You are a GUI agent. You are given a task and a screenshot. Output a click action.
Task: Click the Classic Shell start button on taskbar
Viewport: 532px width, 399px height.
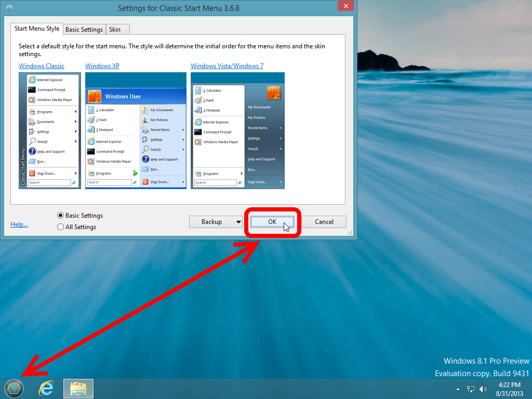(x=14, y=389)
